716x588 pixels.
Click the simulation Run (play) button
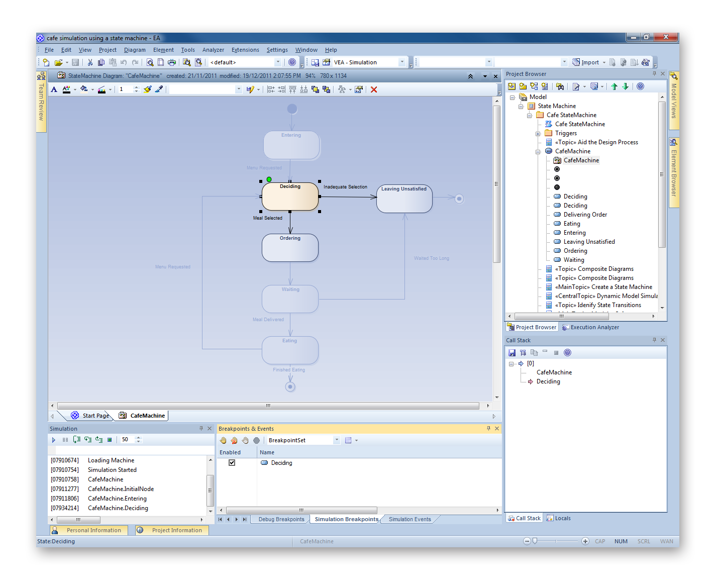coord(54,440)
